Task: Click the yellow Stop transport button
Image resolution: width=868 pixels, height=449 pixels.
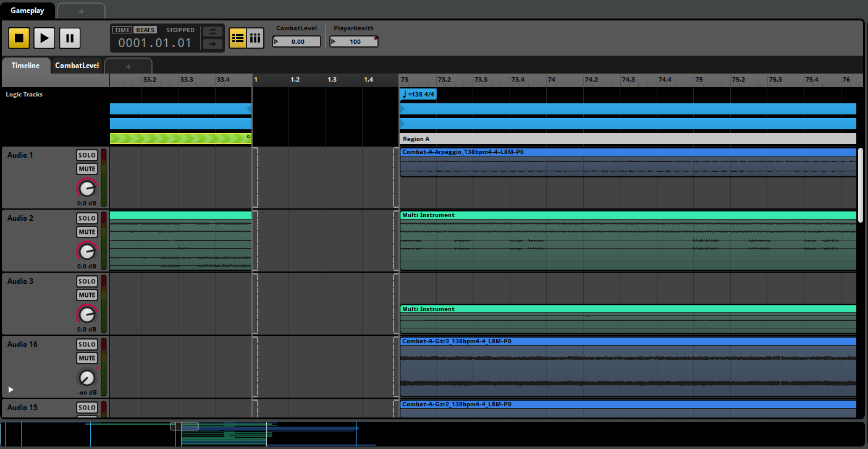Action: (19, 38)
